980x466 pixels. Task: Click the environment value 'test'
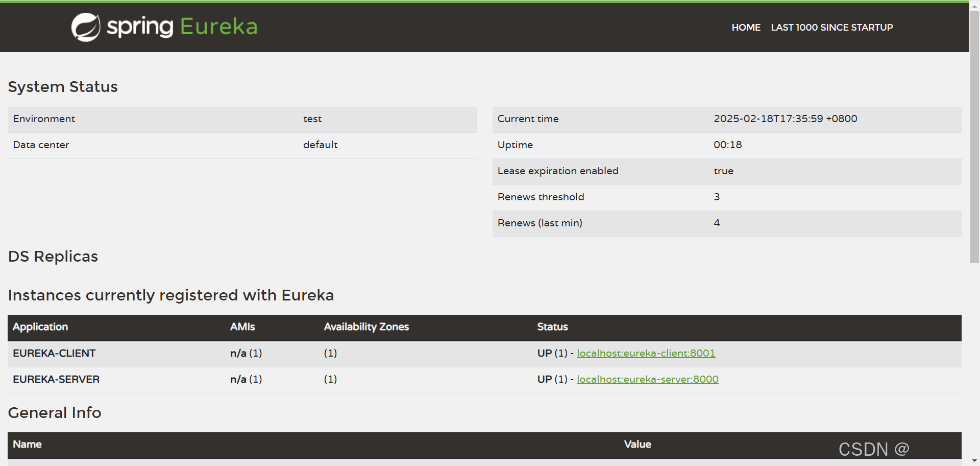pyautogui.click(x=312, y=119)
